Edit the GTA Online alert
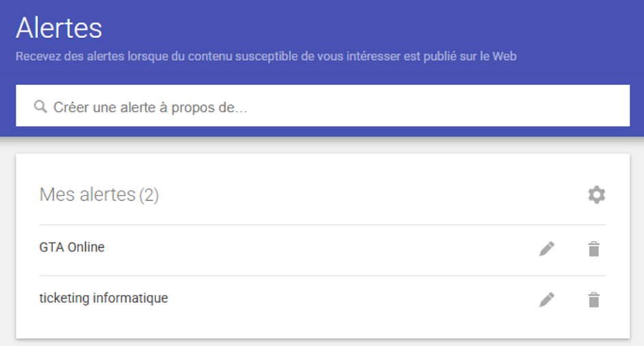Image resolution: width=644 pixels, height=346 pixels. 547,249
